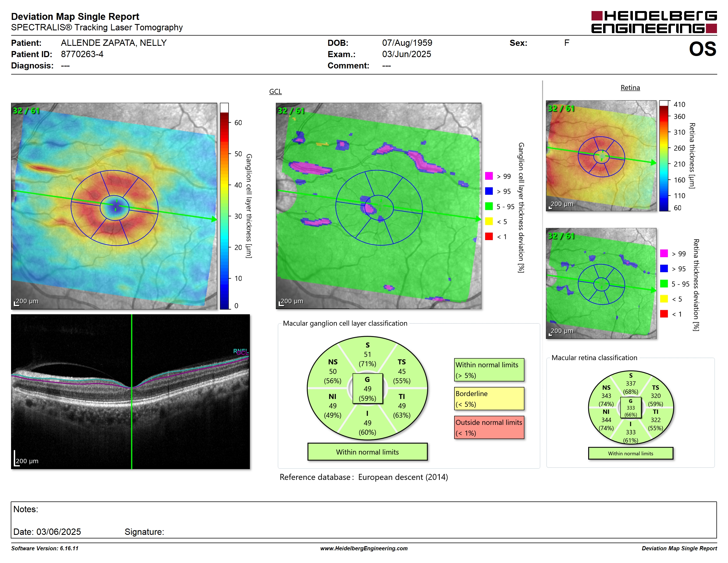Screen dimensions: 728x563
Task: Open the GCL deviation map image
Action: pyautogui.click(x=378, y=206)
